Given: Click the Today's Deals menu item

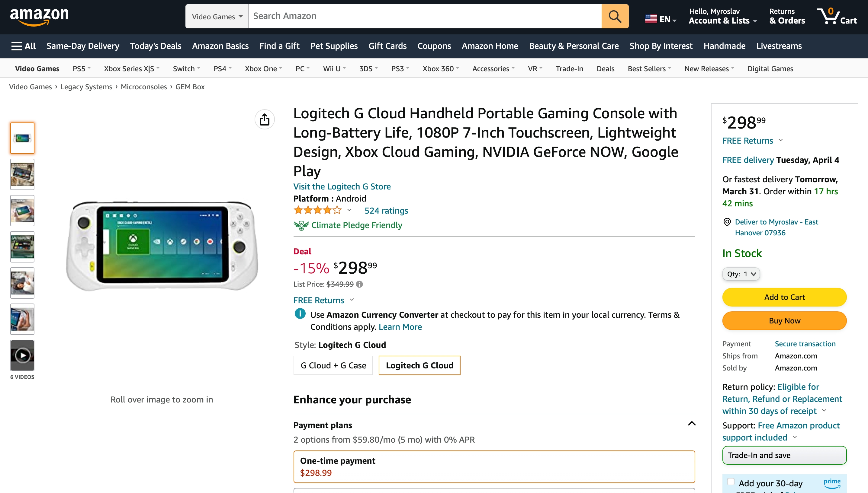Looking at the screenshot, I should click(155, 46).
